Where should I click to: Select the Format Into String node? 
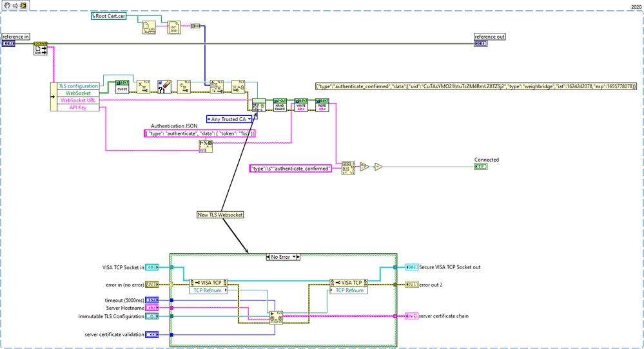[206, 146]
